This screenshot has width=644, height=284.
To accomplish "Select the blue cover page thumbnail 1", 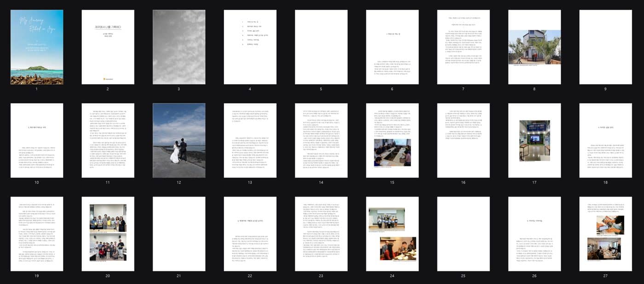I will (37, 47).
